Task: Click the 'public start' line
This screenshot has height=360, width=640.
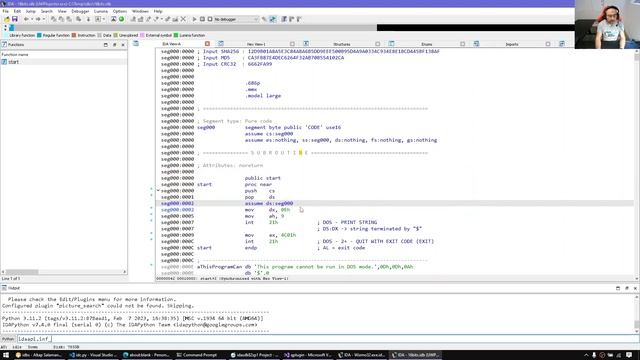Action: coord(263,178)
